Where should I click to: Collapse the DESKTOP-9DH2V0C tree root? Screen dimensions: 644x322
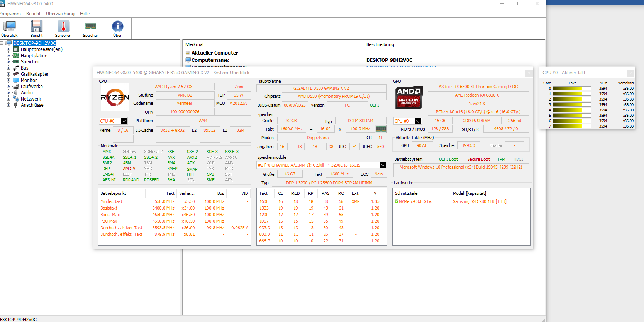point(2,43)
